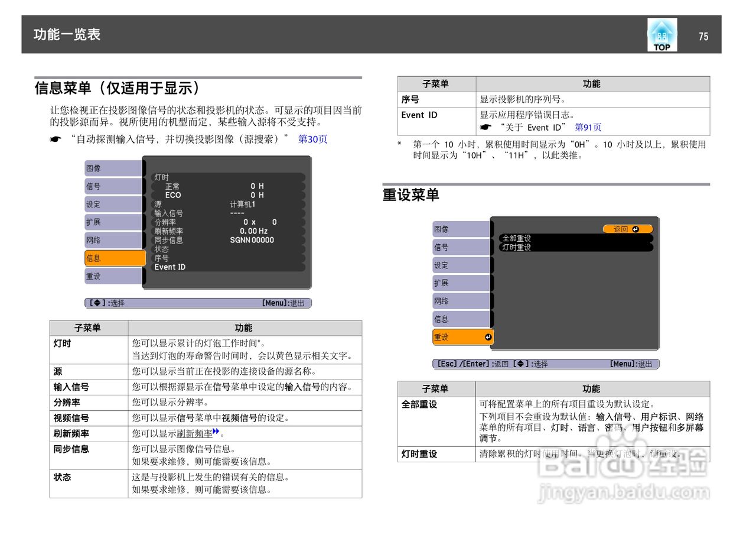Select 信号 tab in information menu screenshot
Image resolution: width=756 pixels, height=535 pixels.
113,186
